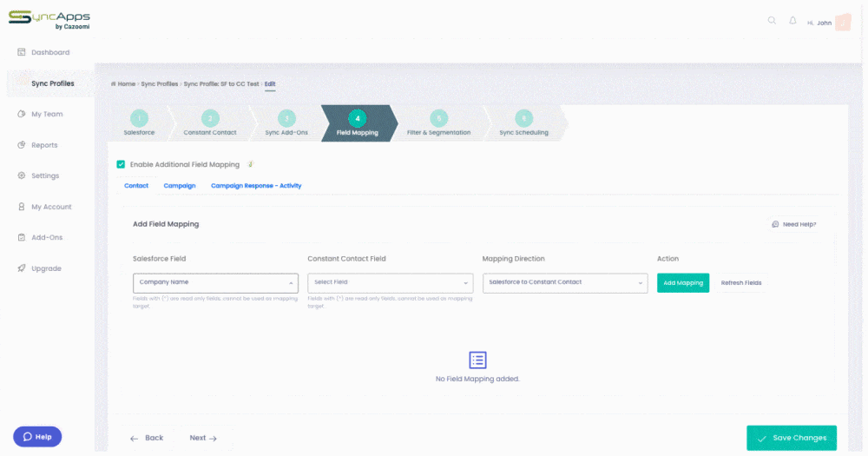Click the Home icon in breadcrumb

[x=113, y=84]
